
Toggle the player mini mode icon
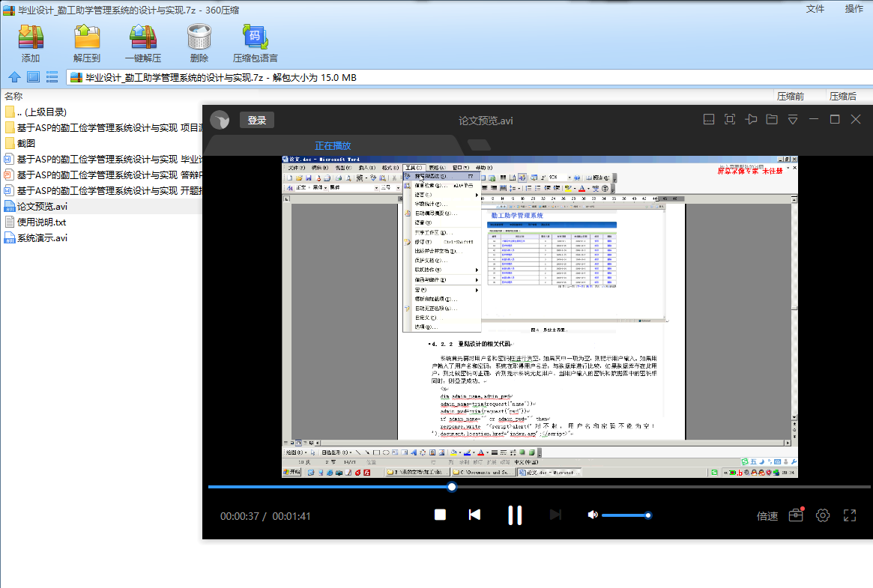tap(709, 120)
